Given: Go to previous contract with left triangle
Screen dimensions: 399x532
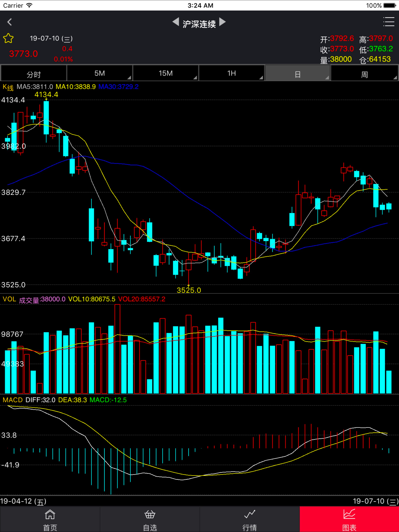Looking at the screenshot, I should (176, 22).
